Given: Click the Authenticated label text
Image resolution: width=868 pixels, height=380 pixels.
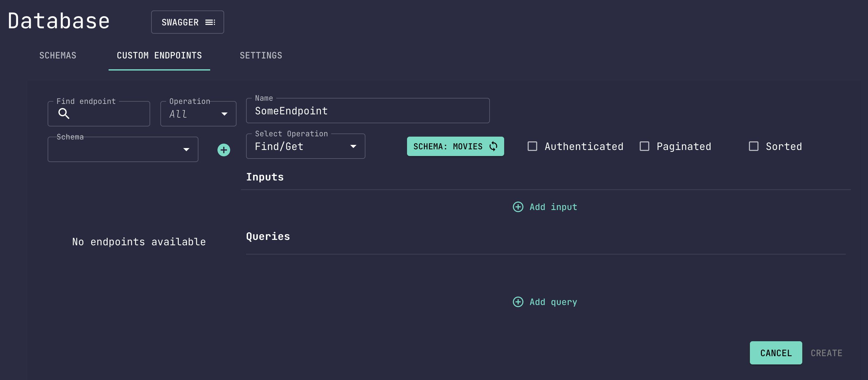Looking at the screenshot, I should click(x=584, y=146).
